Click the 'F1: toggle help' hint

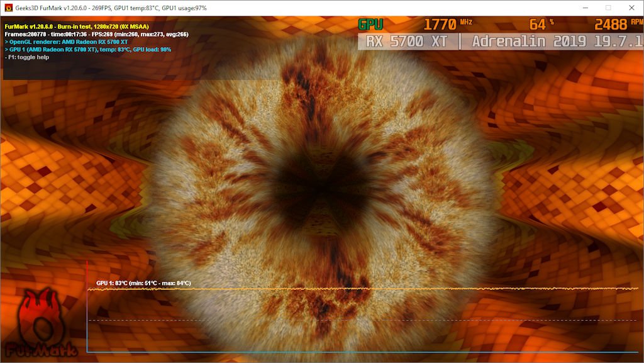point(27,57)
